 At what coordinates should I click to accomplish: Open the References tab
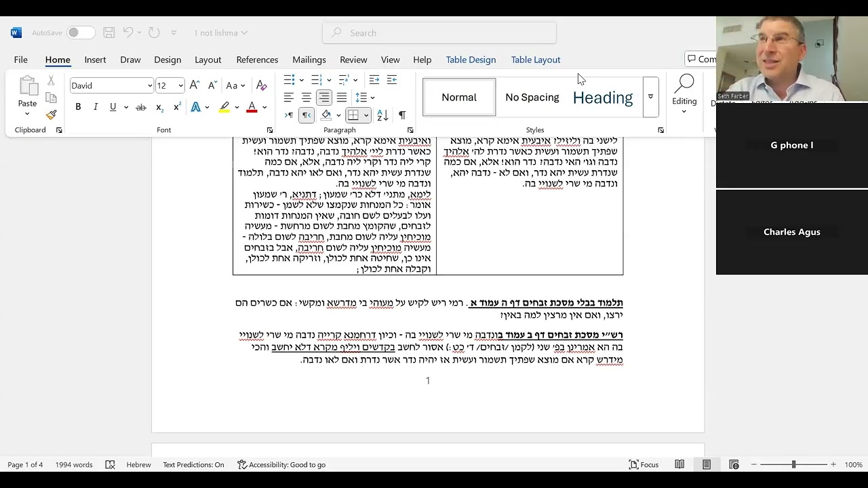(x=257, y=60)
